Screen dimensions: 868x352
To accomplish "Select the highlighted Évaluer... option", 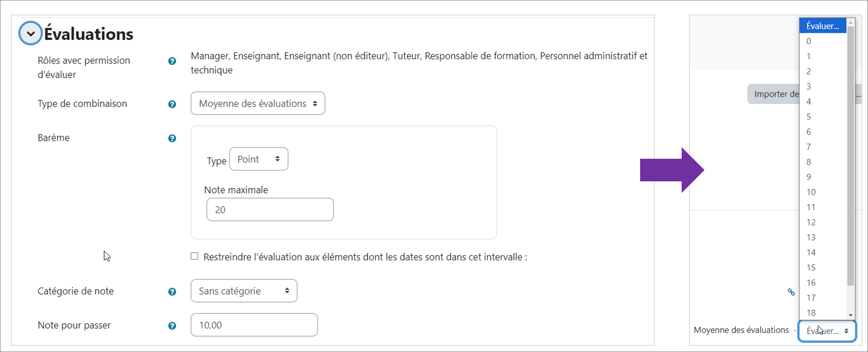I will pos(822,26).
